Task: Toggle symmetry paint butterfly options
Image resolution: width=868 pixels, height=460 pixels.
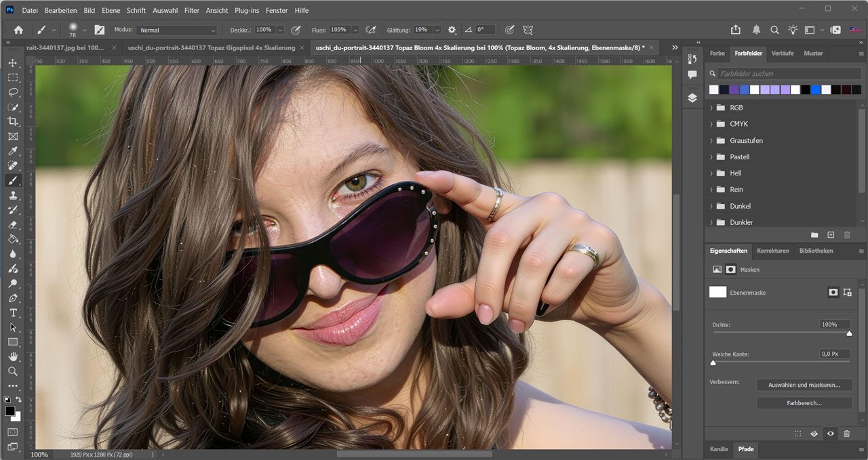Action: click(x=528, y=30)
